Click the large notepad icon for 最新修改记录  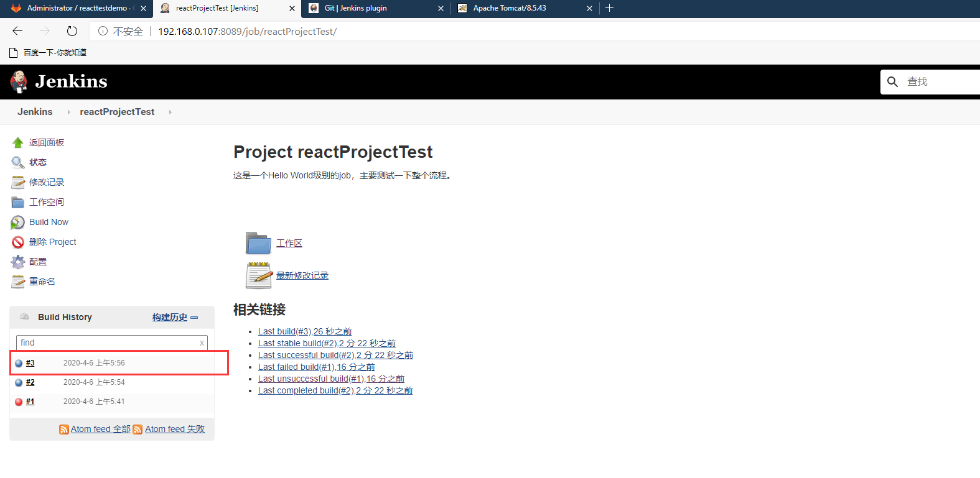click(259, 275)
